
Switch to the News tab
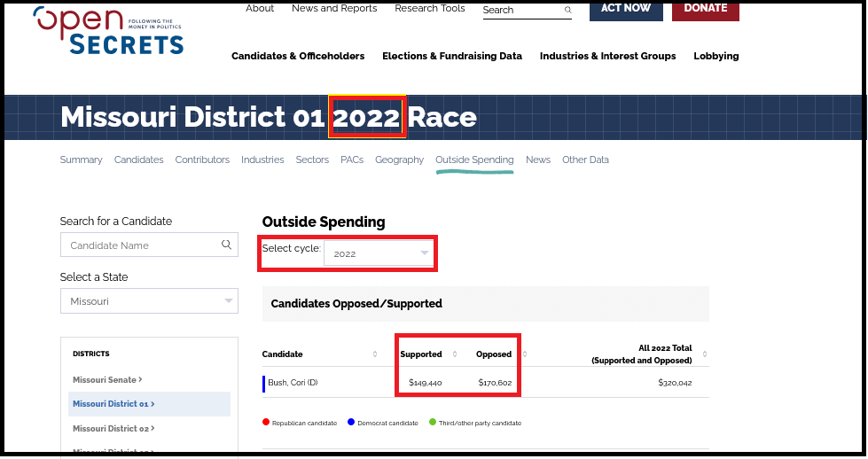coord(538,159)
